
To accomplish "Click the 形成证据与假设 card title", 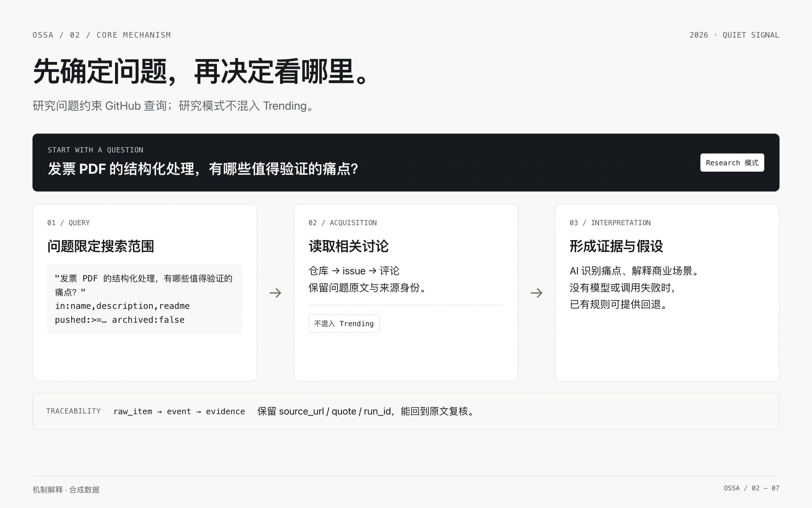I will (616, 246).
